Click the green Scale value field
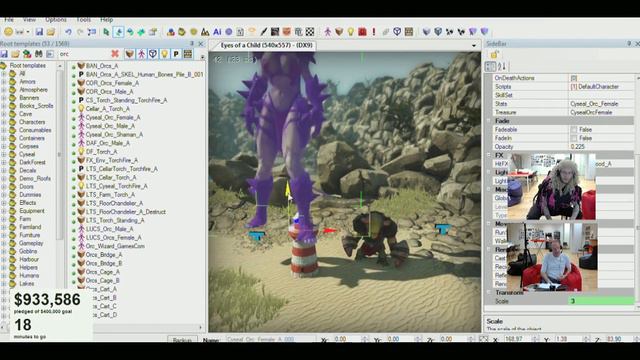 coord(601,301)
